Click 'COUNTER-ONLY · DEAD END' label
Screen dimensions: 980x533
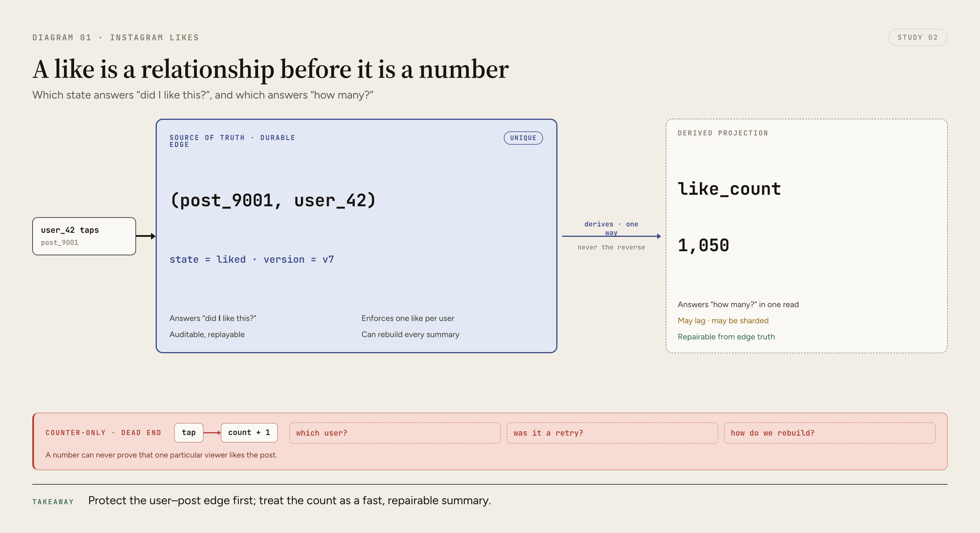coord(103,433)
